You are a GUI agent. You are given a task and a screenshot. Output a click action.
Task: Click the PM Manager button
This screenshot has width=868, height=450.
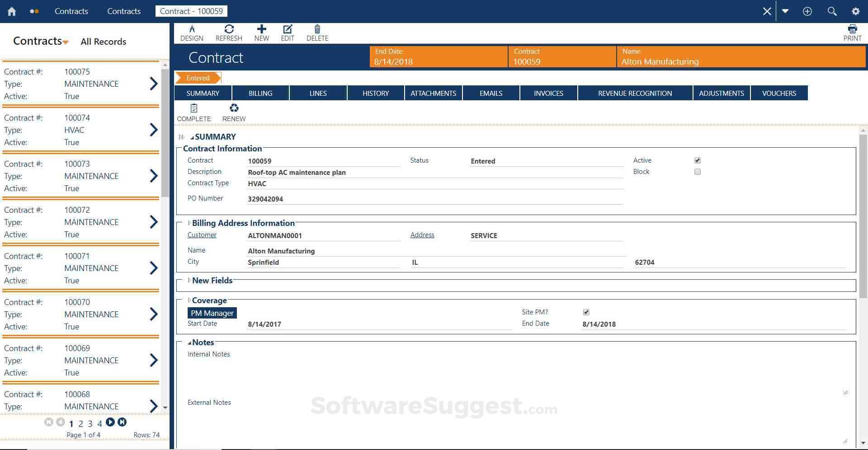click(x=212, y=313)
